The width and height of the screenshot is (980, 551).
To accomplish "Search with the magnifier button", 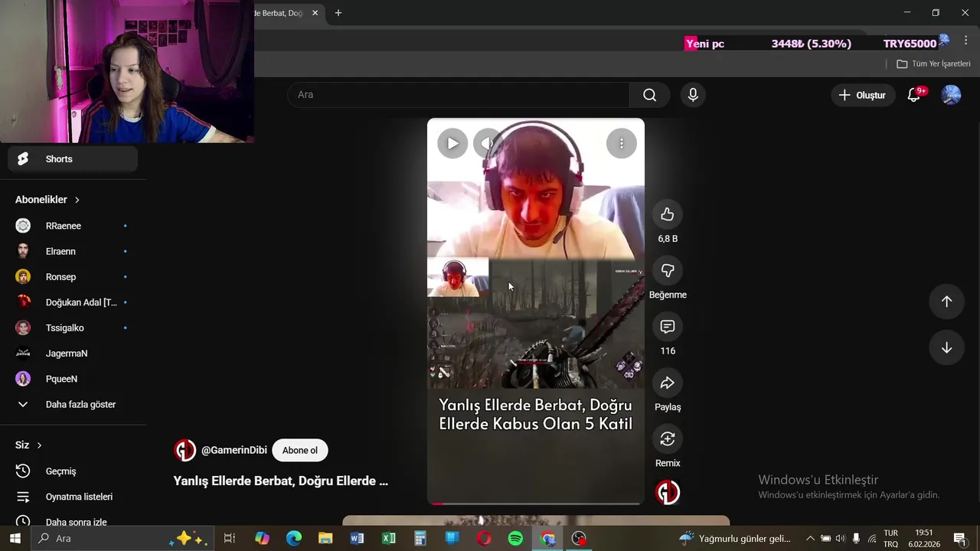I will [x=649, y=95].
